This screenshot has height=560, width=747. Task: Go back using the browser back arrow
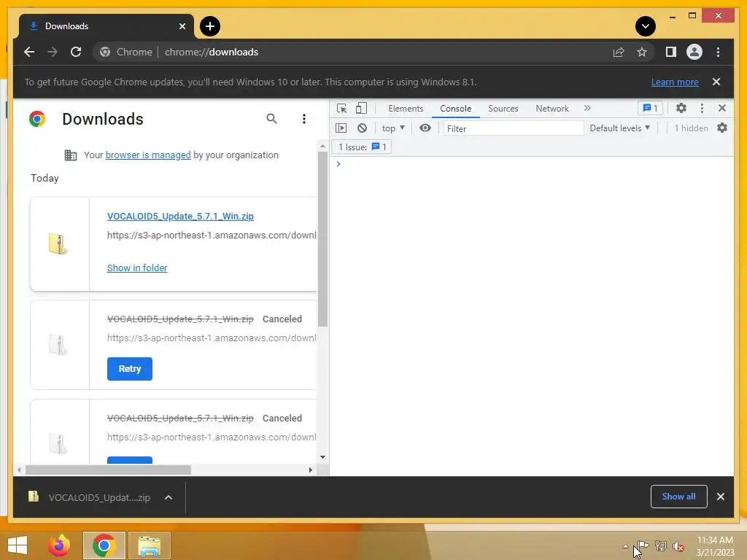pyautogui.click(x=29, y=52)
